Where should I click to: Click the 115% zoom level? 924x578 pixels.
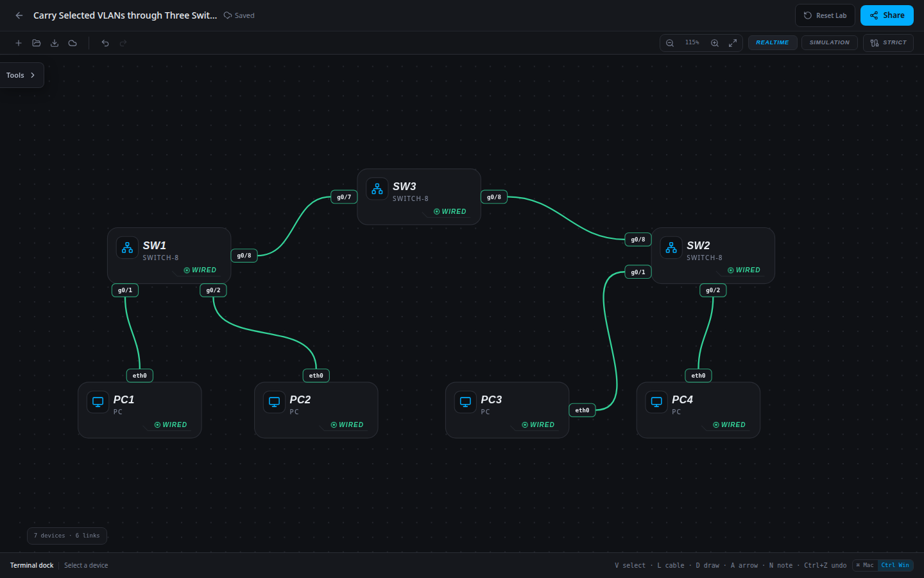click(692, 43)
